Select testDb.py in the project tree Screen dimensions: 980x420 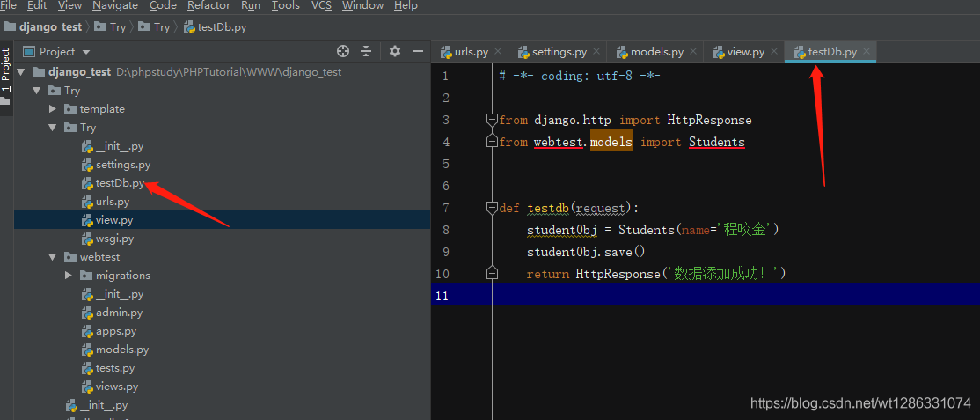120,183
